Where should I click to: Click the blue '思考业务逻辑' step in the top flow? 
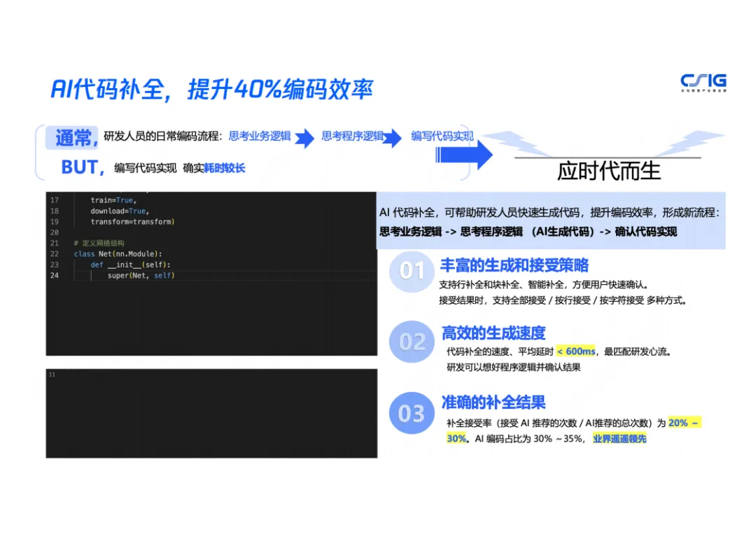pyautogui.click(x=260, y=136)
